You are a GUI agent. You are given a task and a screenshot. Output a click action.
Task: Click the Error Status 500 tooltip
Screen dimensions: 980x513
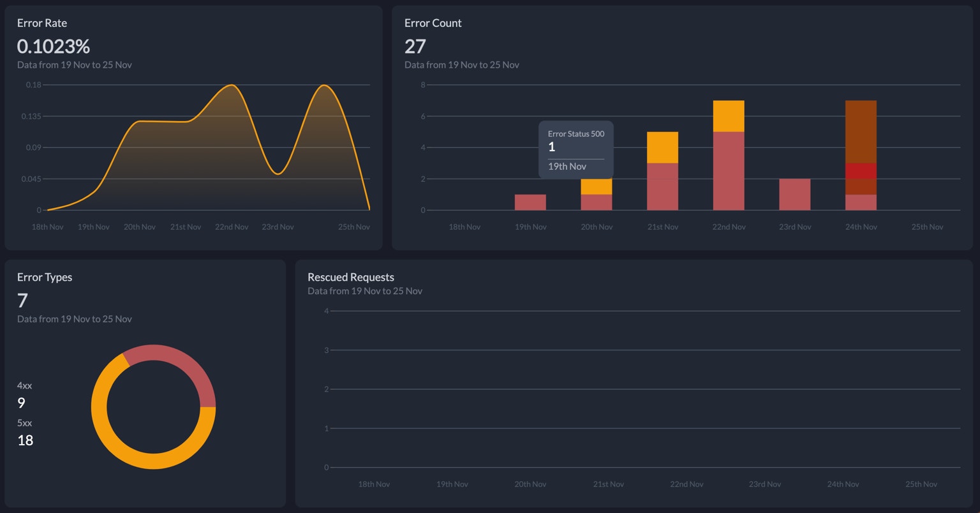(576, 150)
